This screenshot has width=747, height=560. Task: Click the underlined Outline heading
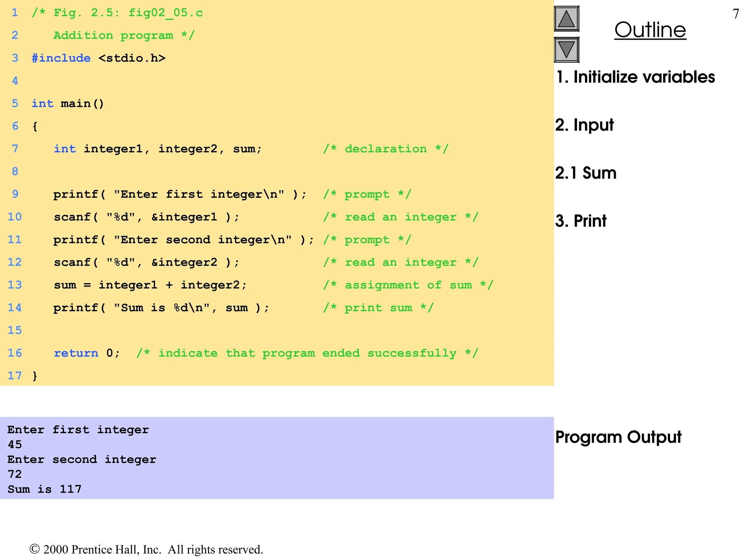tap(650, 30)
